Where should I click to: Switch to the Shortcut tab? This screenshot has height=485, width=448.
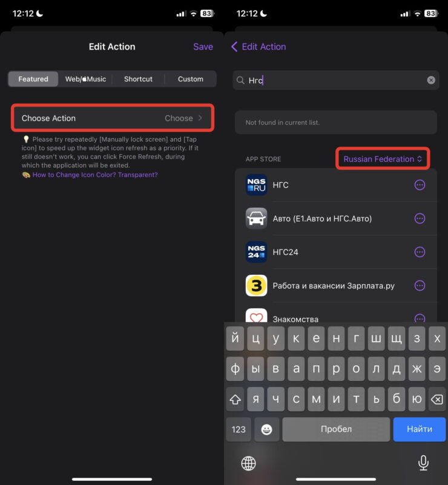tap(138, 79)
